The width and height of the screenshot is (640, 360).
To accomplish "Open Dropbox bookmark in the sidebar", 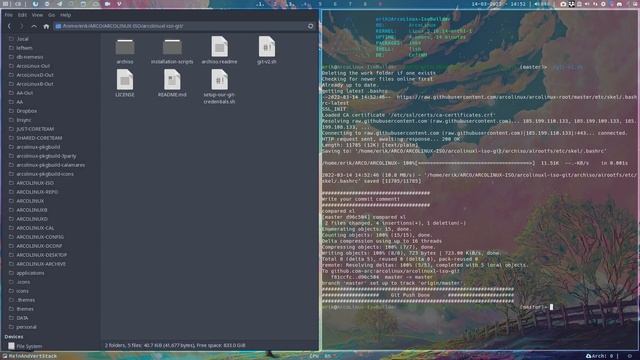I will coord(27,111).
